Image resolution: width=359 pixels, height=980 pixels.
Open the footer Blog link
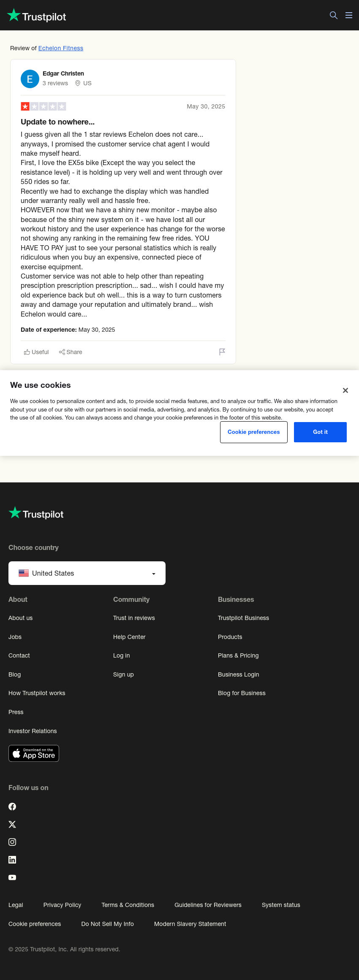[15, 674]
